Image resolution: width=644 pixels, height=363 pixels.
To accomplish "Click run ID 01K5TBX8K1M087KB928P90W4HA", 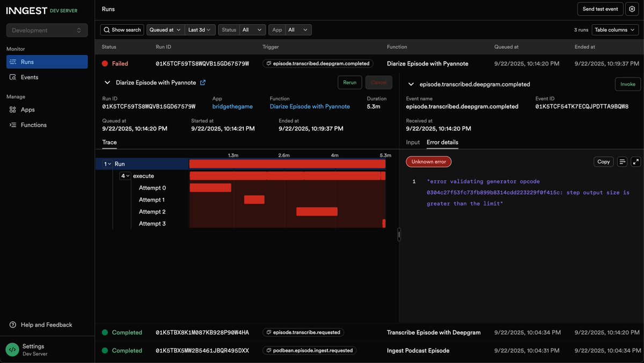I will [x=202, y=332].
